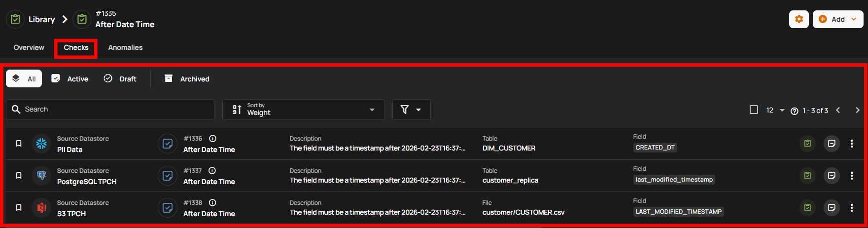Open three-dot menu for DIM_CUSTOMER row

click(x=851, y=144)
